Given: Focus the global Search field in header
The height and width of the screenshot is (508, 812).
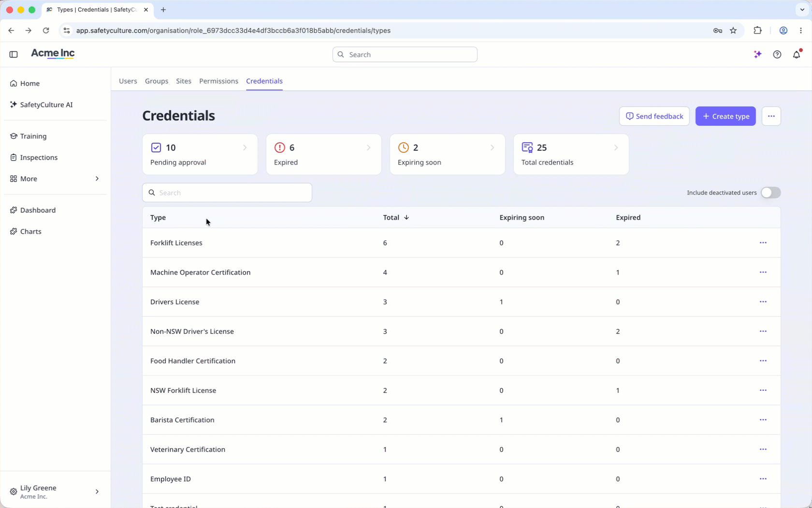Looking at the screenshot, I should (405, 55).
